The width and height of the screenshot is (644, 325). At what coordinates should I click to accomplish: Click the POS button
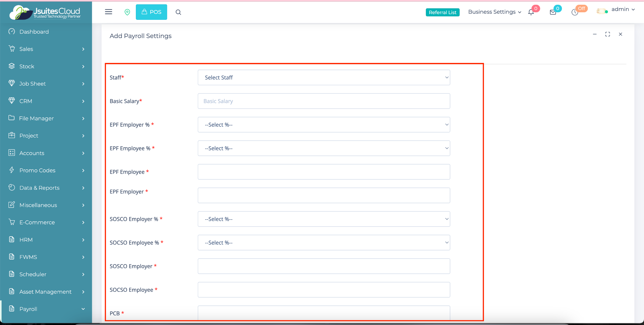pos(151,12)
